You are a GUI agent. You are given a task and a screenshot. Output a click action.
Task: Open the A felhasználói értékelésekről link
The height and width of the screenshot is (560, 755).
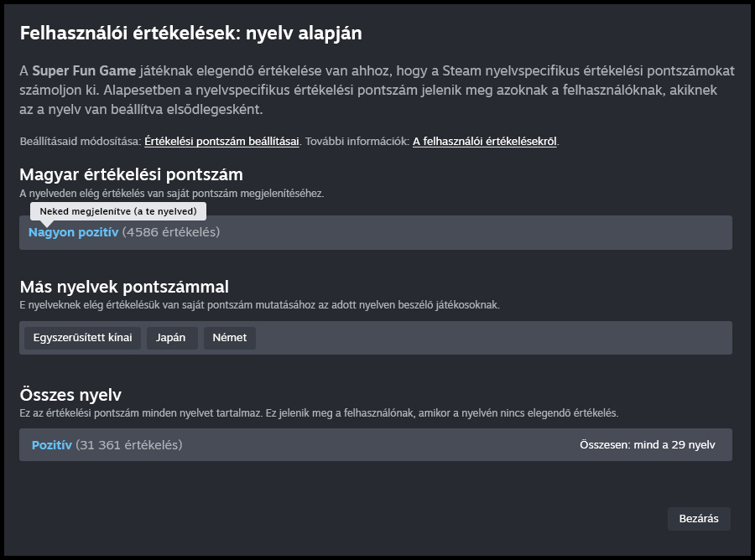(485, 141)
